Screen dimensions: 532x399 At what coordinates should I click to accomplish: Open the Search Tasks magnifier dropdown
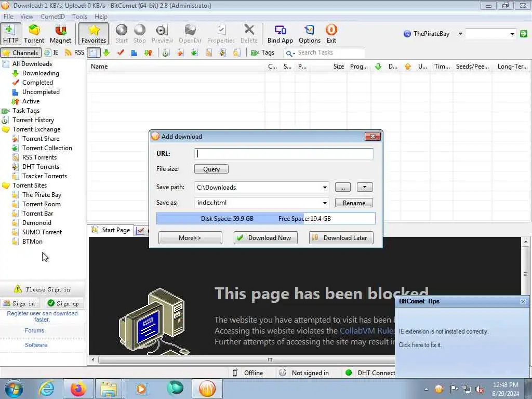point(290,53)
